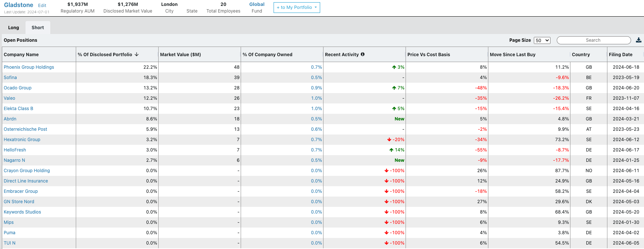The width and height of the screenshot is (644, 249).
Task: Click the 22.2% portfolio value for Phoenix Group
Action: (150, 67)
